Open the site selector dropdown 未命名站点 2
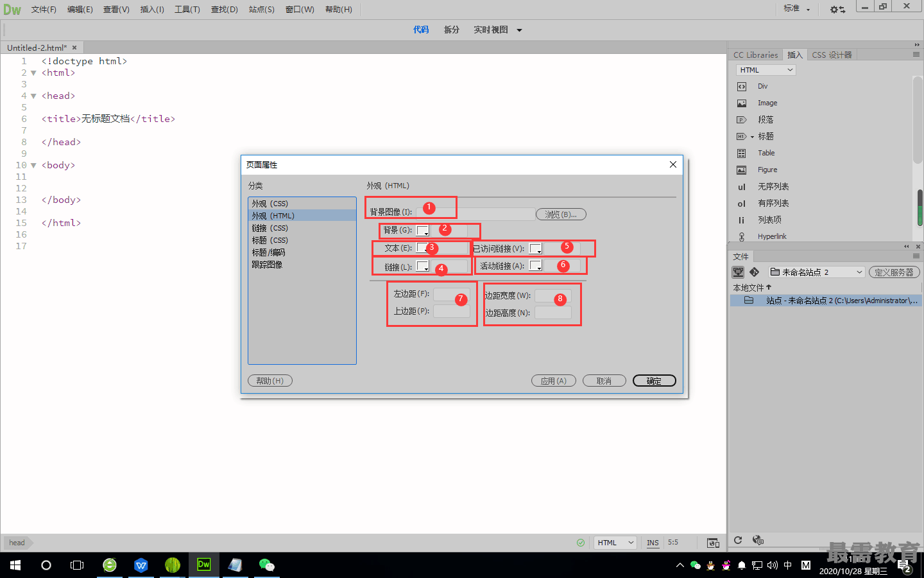 coord(817,272)
